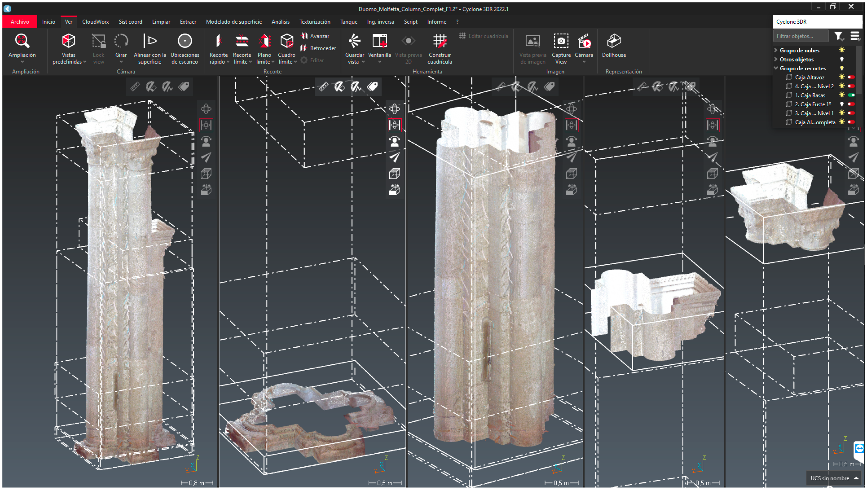Click the object filter funnel icon
Screen dimensions: 868x491
838,36
